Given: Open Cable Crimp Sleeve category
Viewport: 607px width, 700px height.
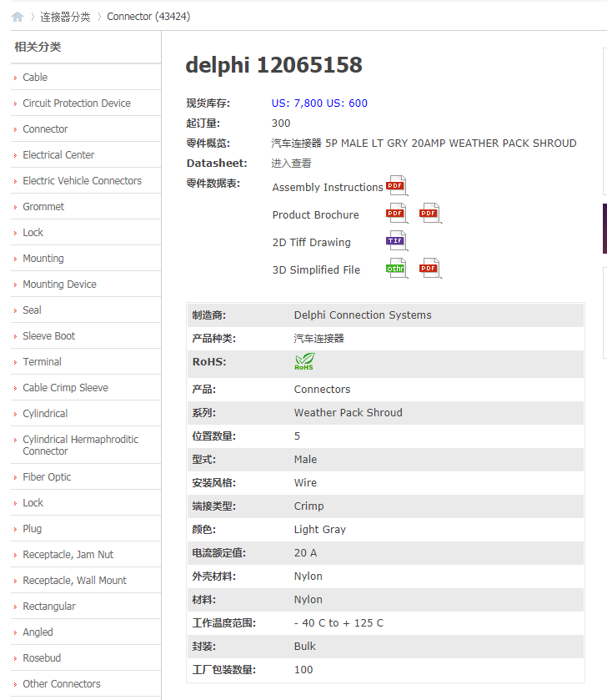Looking at the screenshot, I should (x=66, y=388).
